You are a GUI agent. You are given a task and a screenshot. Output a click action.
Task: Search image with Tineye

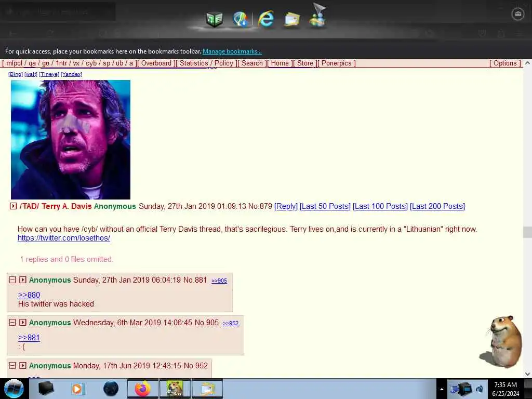pyautogui.click(x=49, y=74)
